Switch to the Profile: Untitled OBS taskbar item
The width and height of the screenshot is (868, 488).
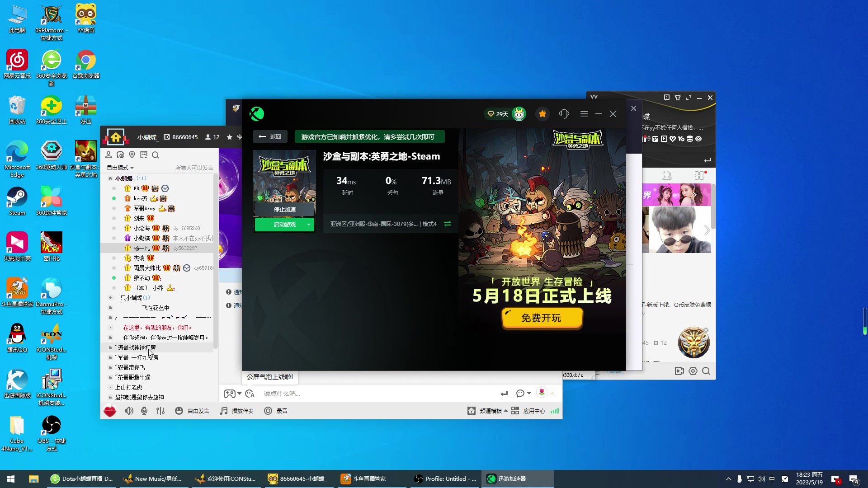pyautogui.click(x=445, y=479)
